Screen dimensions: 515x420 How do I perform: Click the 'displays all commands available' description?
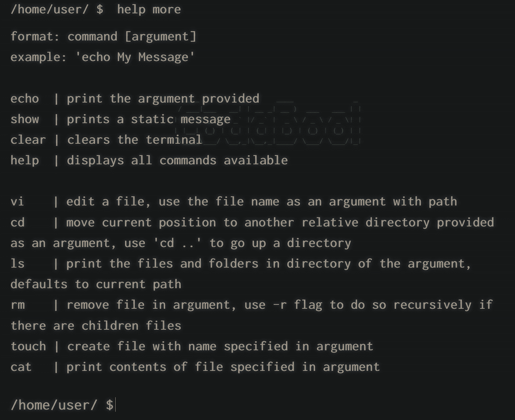coord(177,160)
